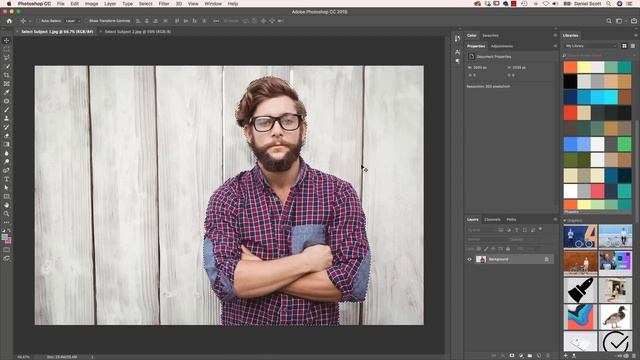Switch to Select Subject 2.jpg document tab
The height and width of the screenshot is (360, 640).
pos(138,31)
